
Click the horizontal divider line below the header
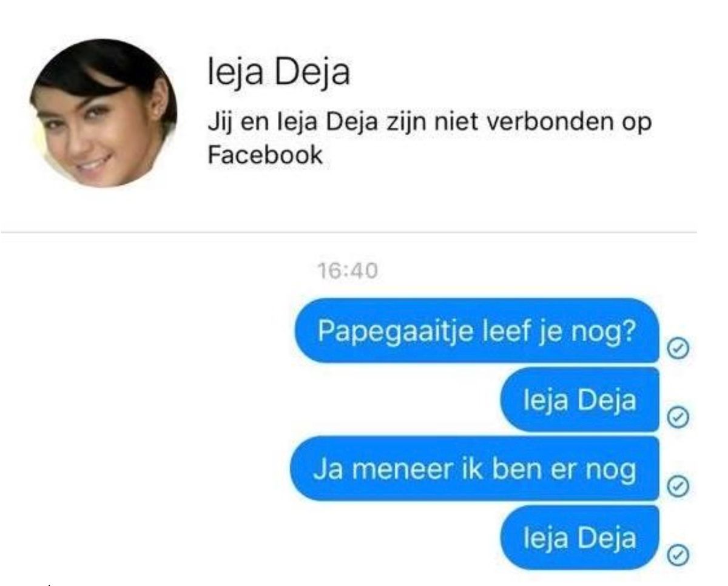tap(349, 232)
